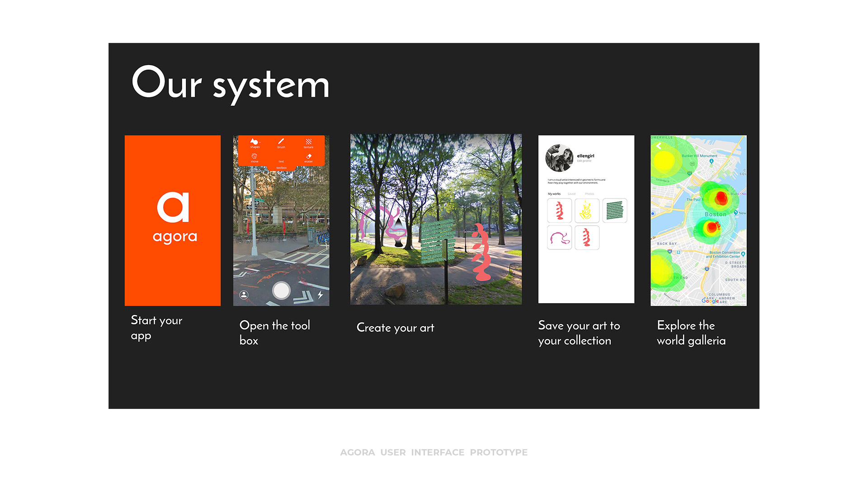Select the text tool label
Screen dimensions: 868x488
point(281,161)
